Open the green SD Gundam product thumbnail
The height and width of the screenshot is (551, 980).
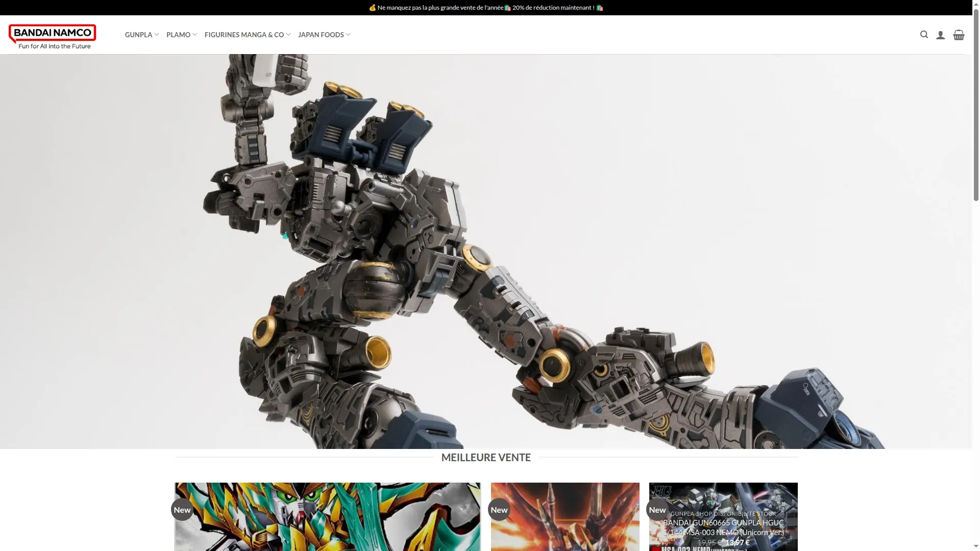(x=327, y=517)
